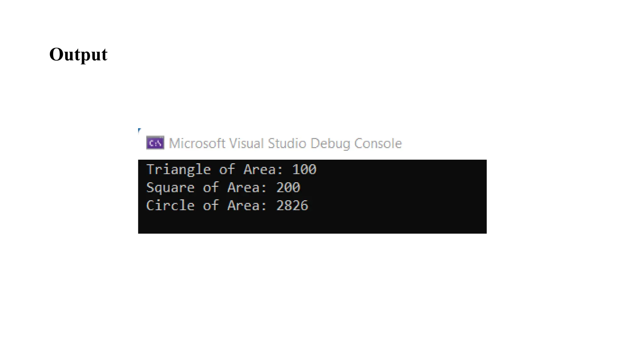Click the word Microsoft in window title

coord(197,144)
